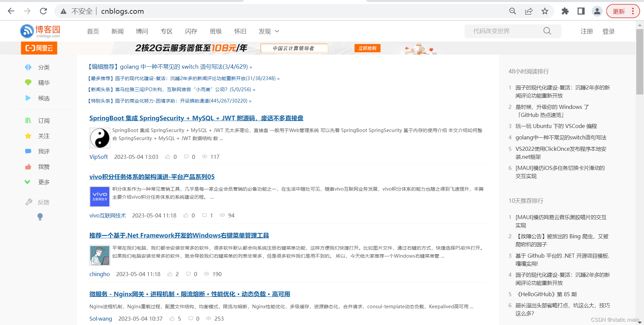The image size is (644, 325).
Task: Click the 候选 play-arrow icon
Action: [x=28, y=98]
